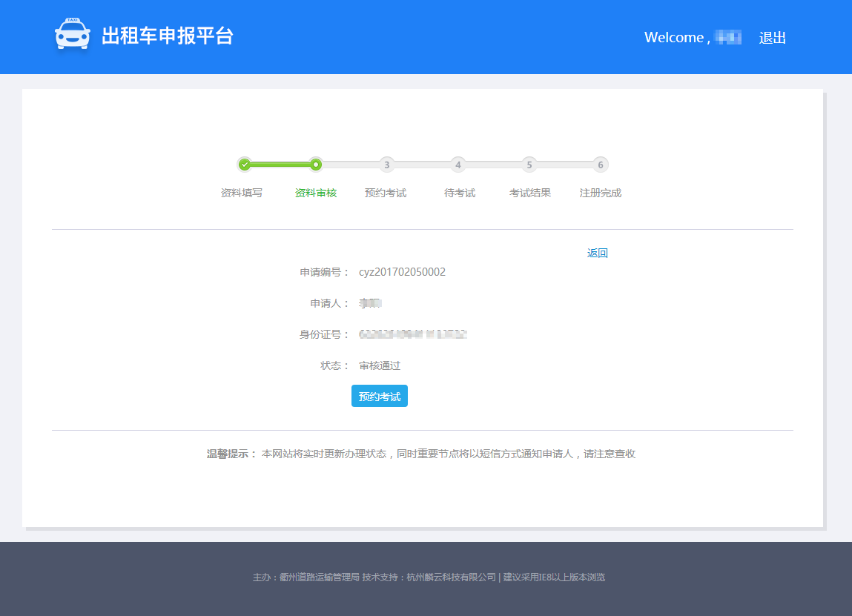The width and height of the screenshot is (852, 616).
Task: Log out using the 退出 link
Action: coord(772,38)
